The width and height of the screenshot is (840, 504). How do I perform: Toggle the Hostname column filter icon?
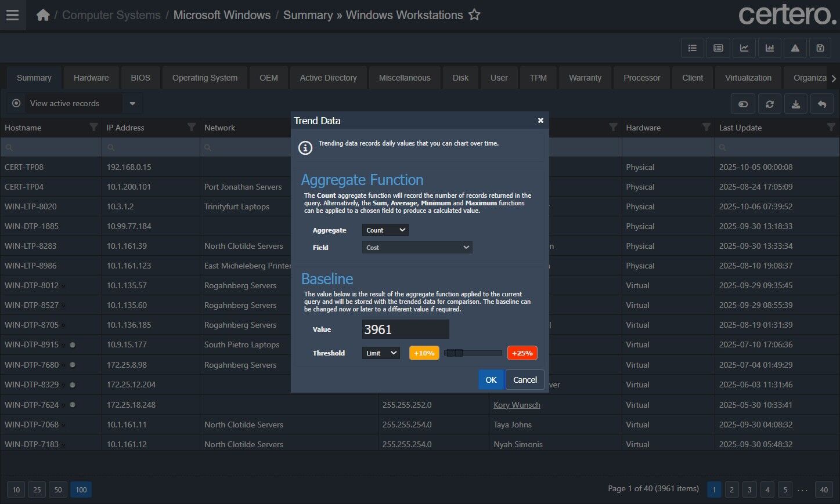pos(93,127)
